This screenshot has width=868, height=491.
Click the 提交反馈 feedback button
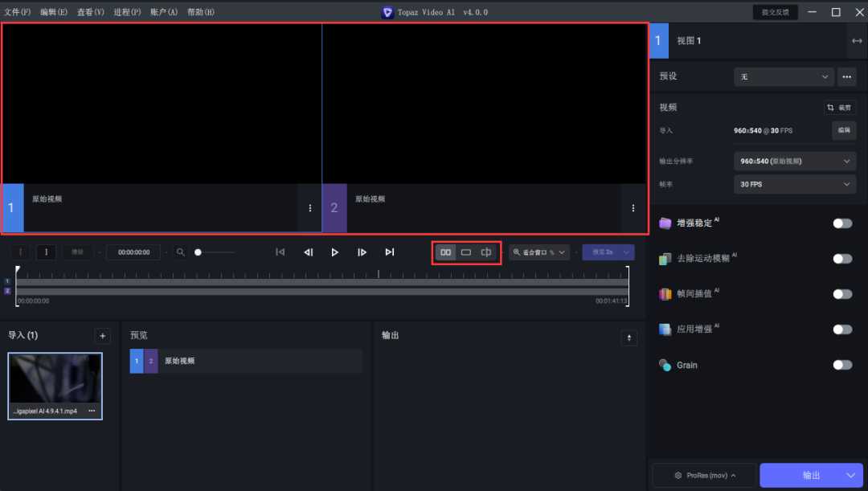(x=776, y=12)
